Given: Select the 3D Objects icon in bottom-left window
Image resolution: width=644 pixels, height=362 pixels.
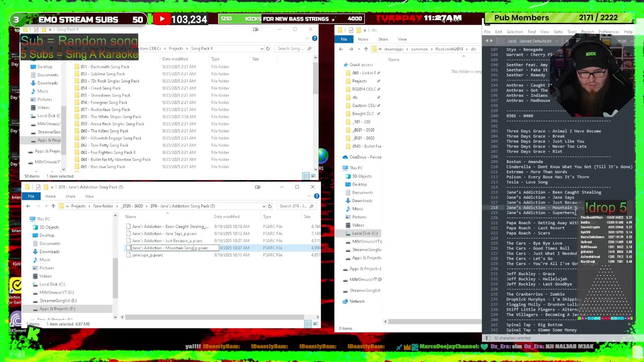Looking at the screenshot, I should 35,227.
